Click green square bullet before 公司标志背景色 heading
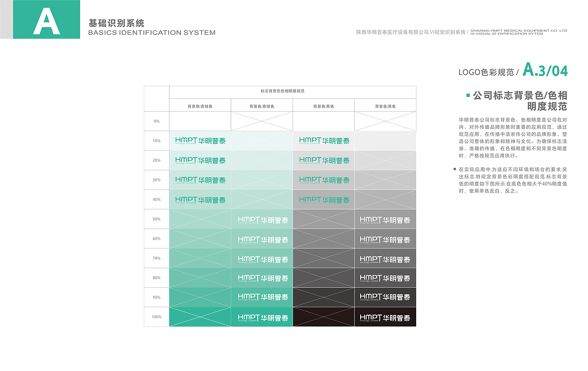This screenshot has height=371, width=588. point(468,96)
